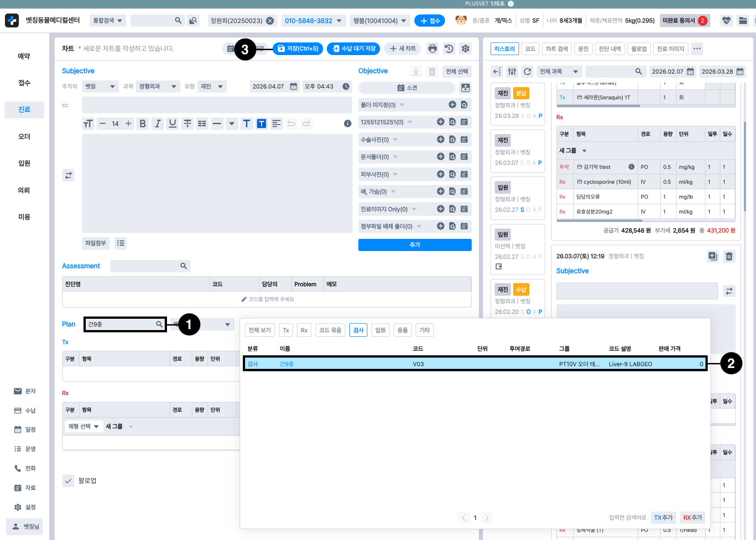Screen dimensions: 756x540
Task: Click the 파일첨부 button
Action: pyautogui.click(x=96, y=243)
